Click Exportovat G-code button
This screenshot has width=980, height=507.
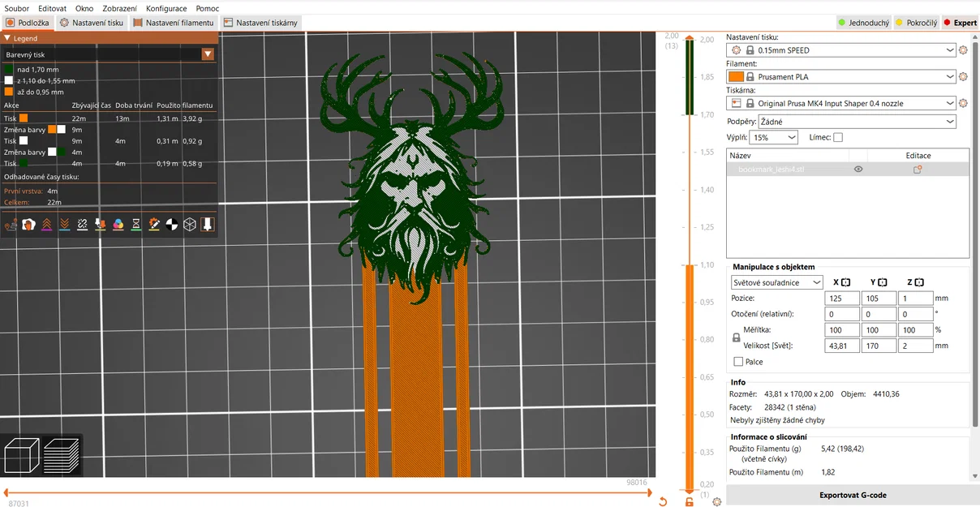[x=853, y=495]
